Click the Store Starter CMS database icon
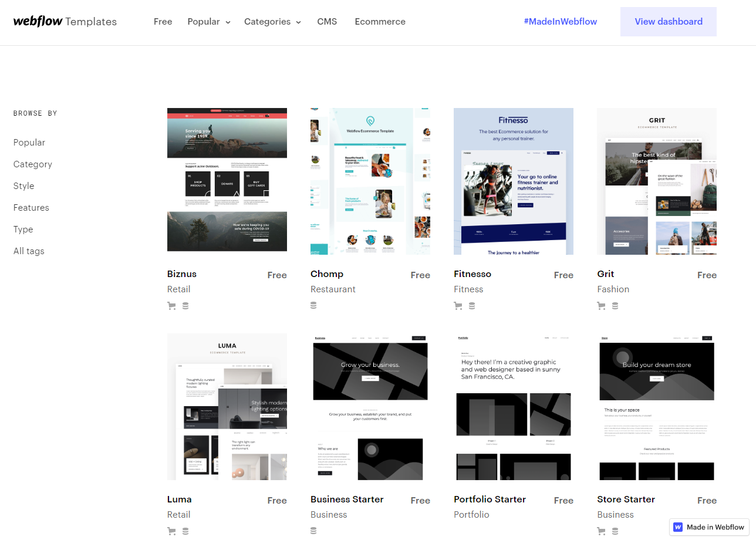 615,531
